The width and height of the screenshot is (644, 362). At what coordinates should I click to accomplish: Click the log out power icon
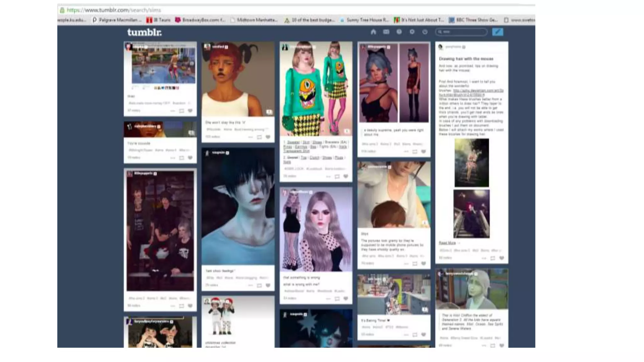[x=425, y=32]
